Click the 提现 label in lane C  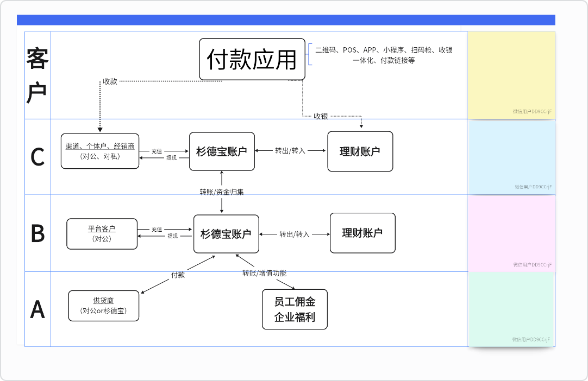171,158
